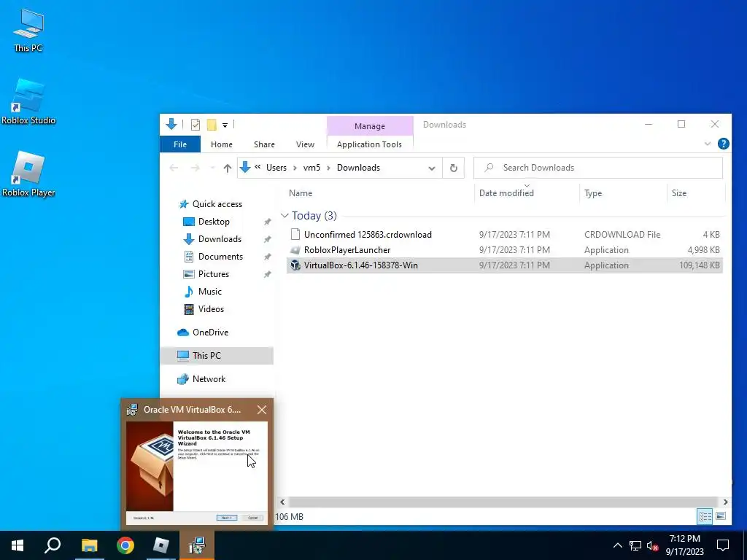Select Documents in the navigation pane
Screen dimensions: 747x560
(x=220, y=256)
